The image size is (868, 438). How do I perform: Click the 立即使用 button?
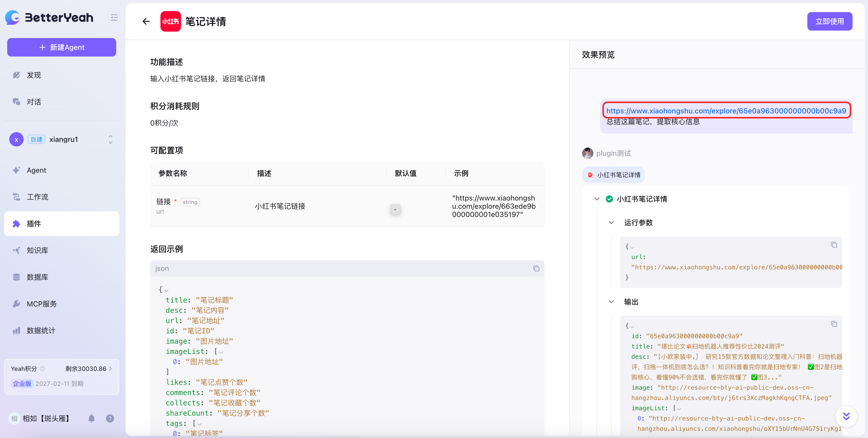[829, 22]
